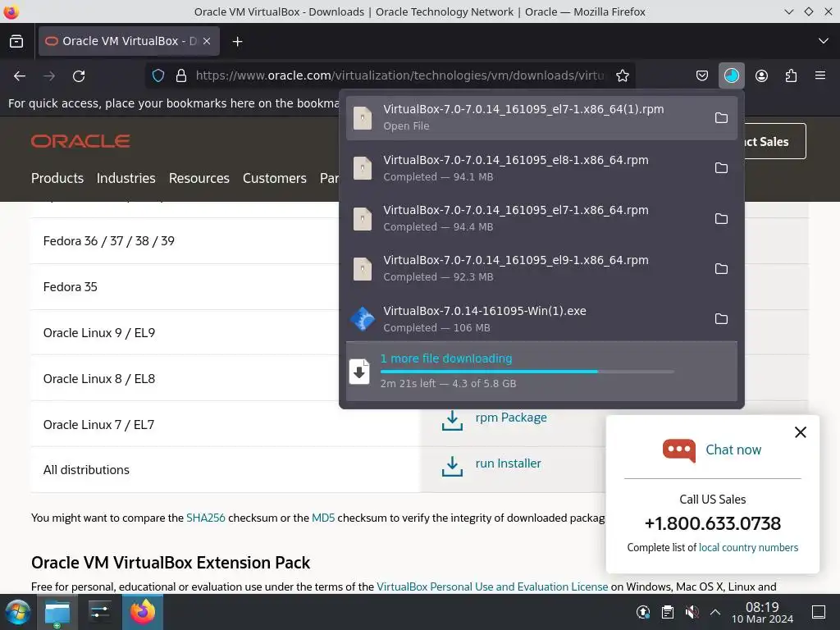840x630 pixels.
Task: Show el7-1.x86_64.rpm 94.4 MB in folder
Action: 721,218
